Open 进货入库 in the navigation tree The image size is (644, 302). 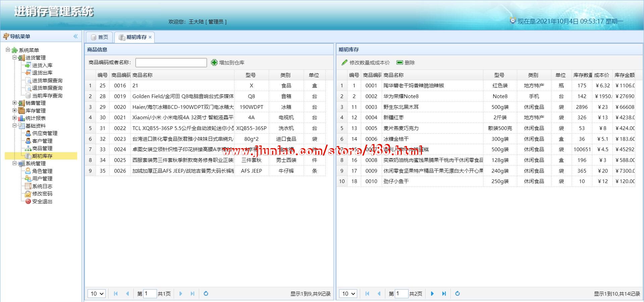coord(42,65)
